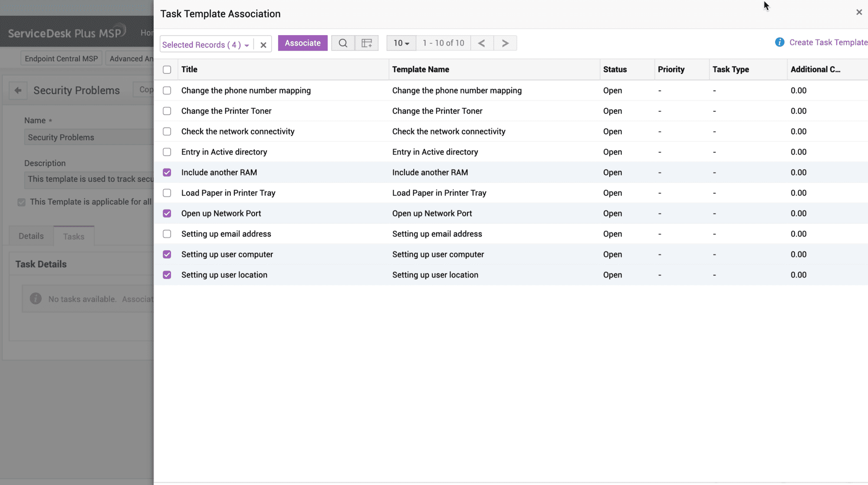Click the search magnifier icon
Screen dimensions: 868x485
point(343,43)
